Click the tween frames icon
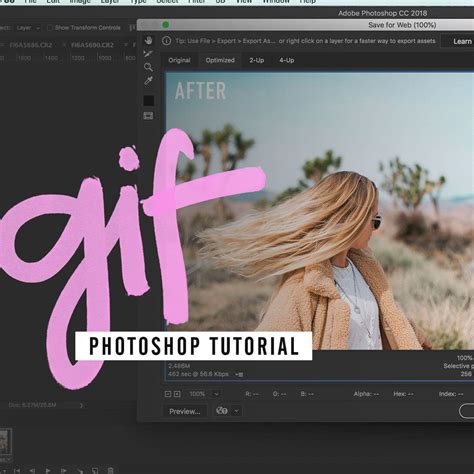The width and height of the screenshot is (474, 474). click(80, 471)
